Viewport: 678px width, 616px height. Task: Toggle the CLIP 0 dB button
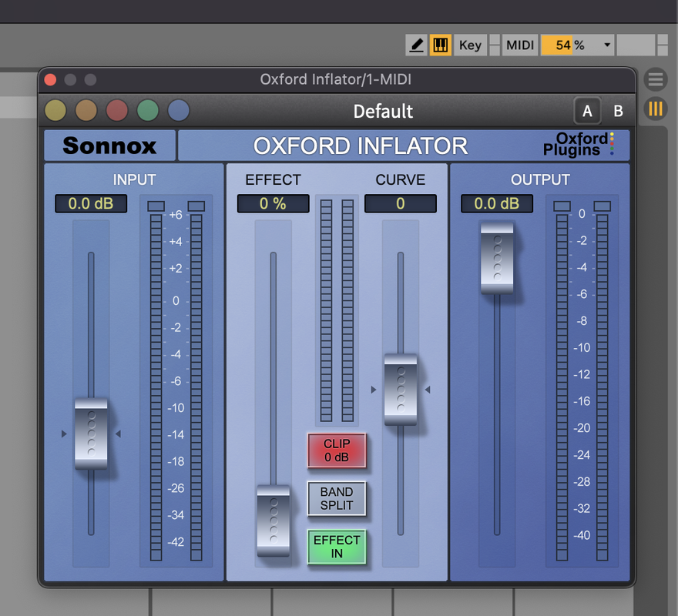(x=337, y=450)
